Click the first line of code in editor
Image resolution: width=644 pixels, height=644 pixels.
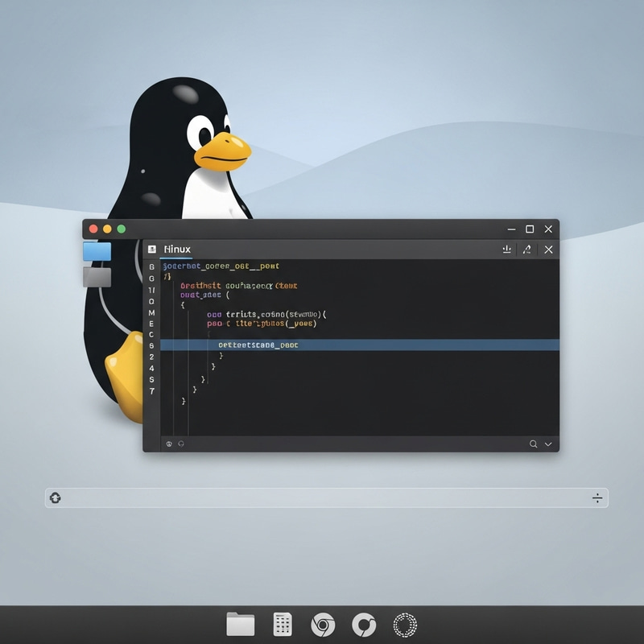point(221,266)
